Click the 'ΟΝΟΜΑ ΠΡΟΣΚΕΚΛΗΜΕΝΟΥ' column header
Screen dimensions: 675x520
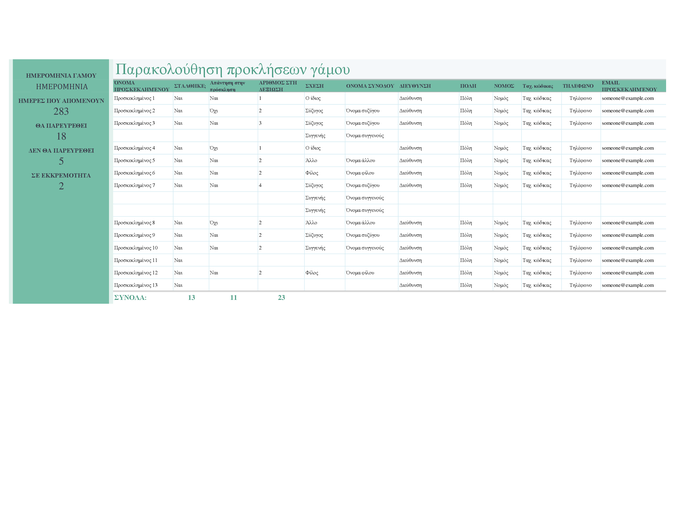(142, 86)
